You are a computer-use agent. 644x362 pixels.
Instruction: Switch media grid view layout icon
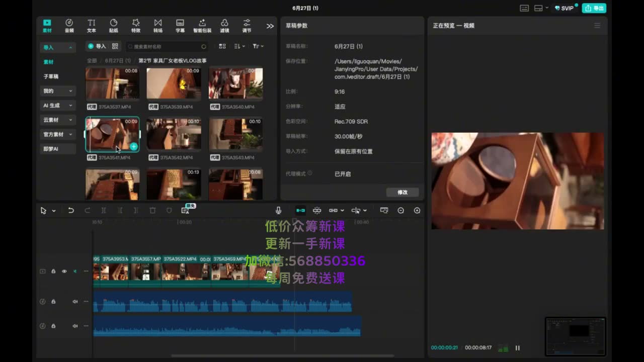pos(222,46)
